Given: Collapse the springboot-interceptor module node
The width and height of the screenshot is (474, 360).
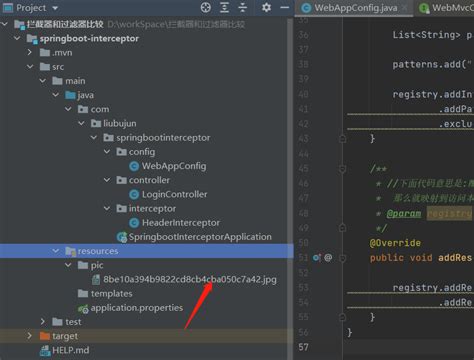Looking at the screenshot, I should click(17, 39).
